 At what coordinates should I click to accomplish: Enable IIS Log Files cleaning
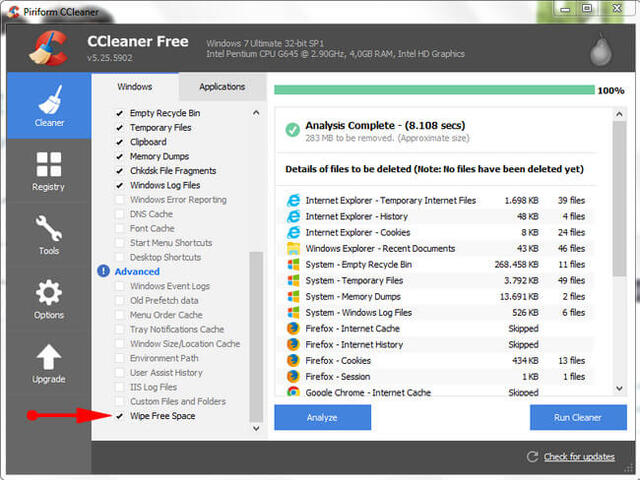click(120, 387)
